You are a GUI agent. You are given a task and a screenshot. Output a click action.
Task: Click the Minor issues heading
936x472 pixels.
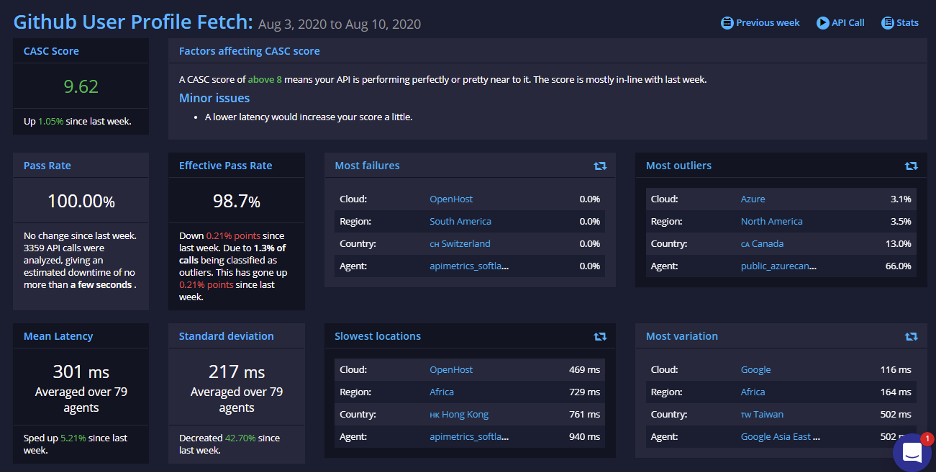click(x=214, y=98)
